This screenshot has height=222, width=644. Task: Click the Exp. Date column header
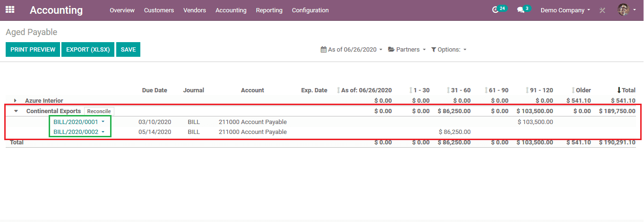tap(314, 90)
